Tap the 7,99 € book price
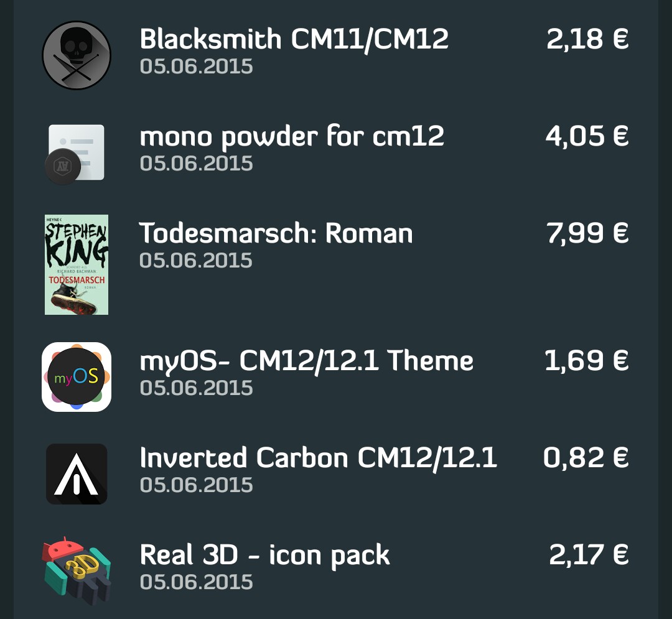The image size is (672, 619). (587, 234)
